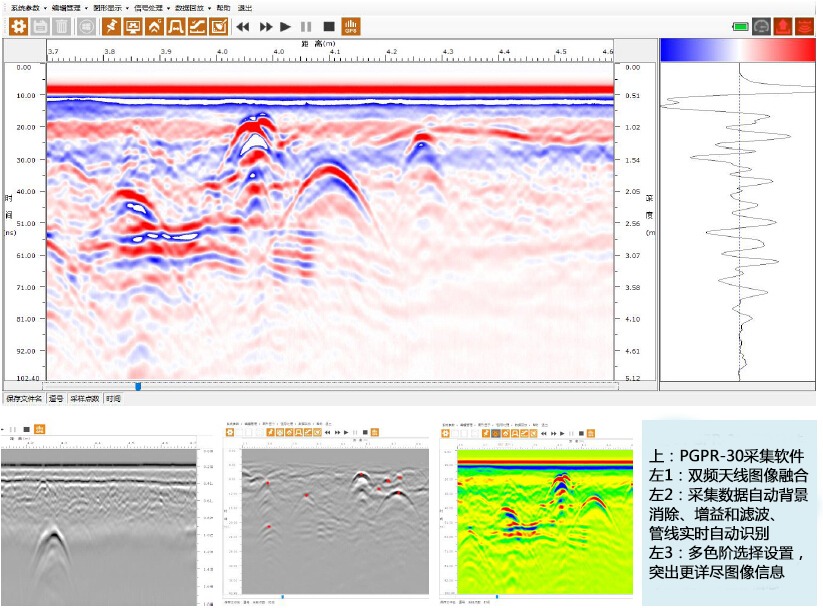Click the red antenna signal icon
Image resolution: width=823 pixels, height=608 pixels.
tap(804, 26)
